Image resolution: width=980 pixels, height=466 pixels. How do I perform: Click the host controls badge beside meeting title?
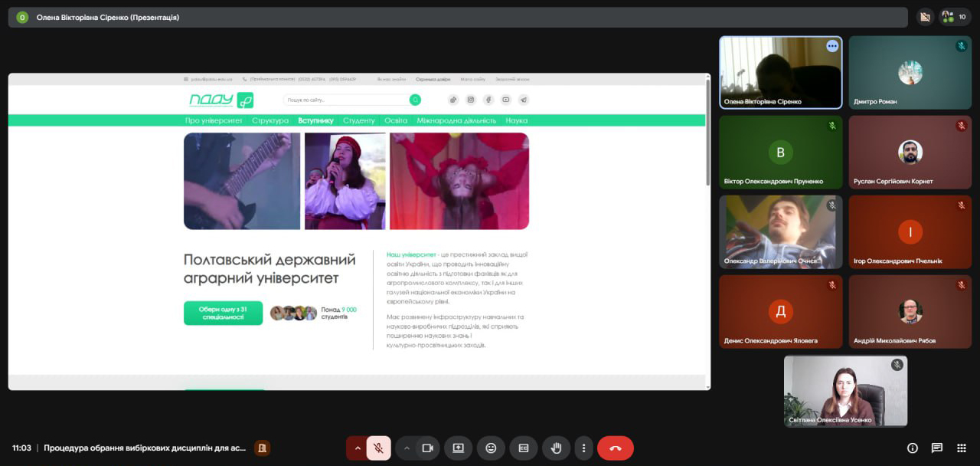(x=262, y=448)
